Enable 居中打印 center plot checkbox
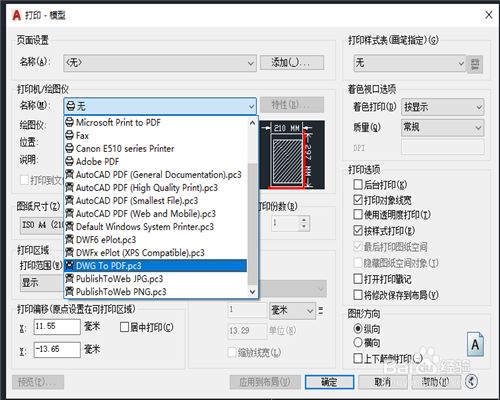 click(124, 327)
